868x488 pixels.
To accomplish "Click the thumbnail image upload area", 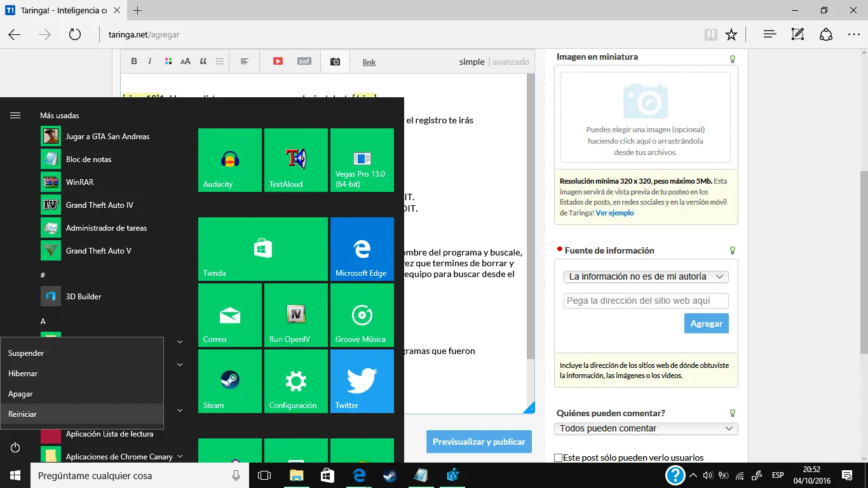I will click(646, 117).
